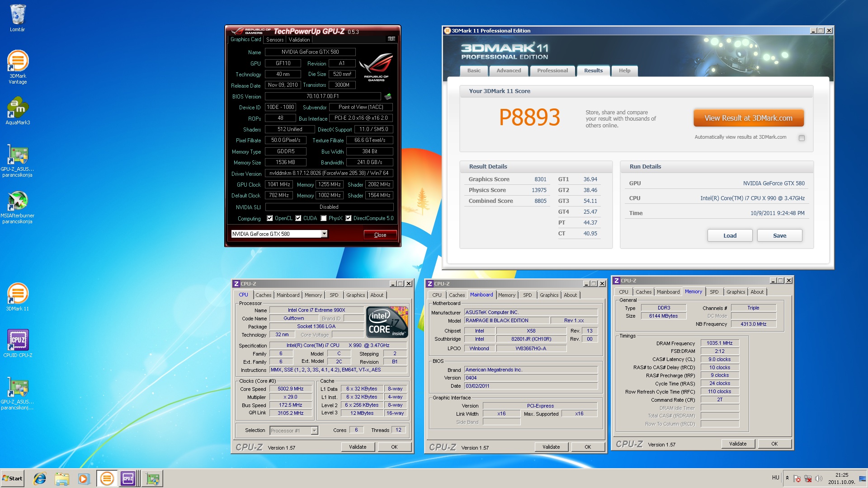Expand the GPU selection dropdown in GPU-Z

coord(324,234)
